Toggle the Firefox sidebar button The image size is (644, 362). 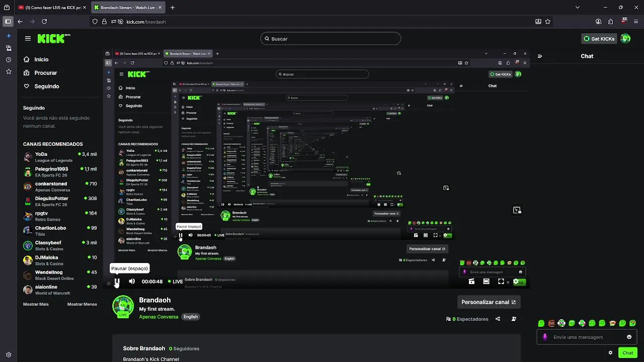[x=8, y=22]
